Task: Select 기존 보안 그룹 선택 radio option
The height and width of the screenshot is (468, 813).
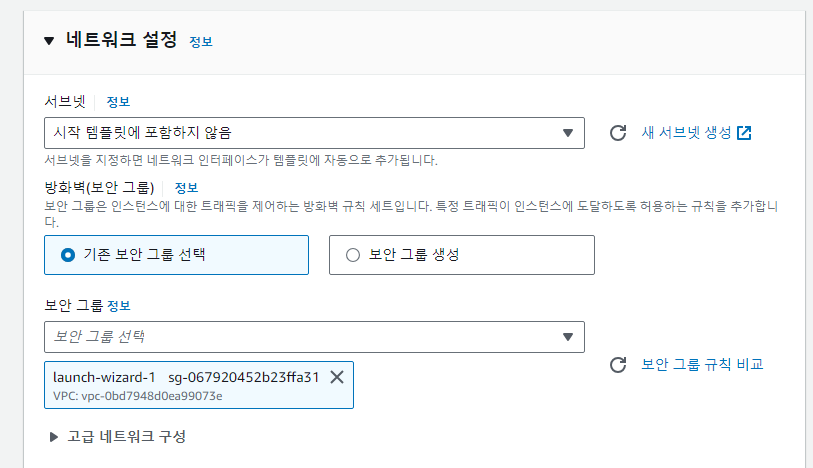Action: click(68, 255)
